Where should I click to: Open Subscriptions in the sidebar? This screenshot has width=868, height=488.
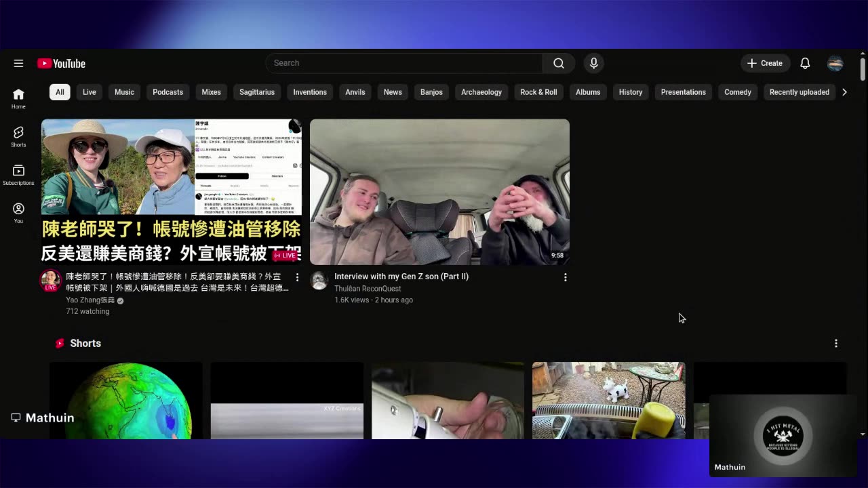coord(18,175)
